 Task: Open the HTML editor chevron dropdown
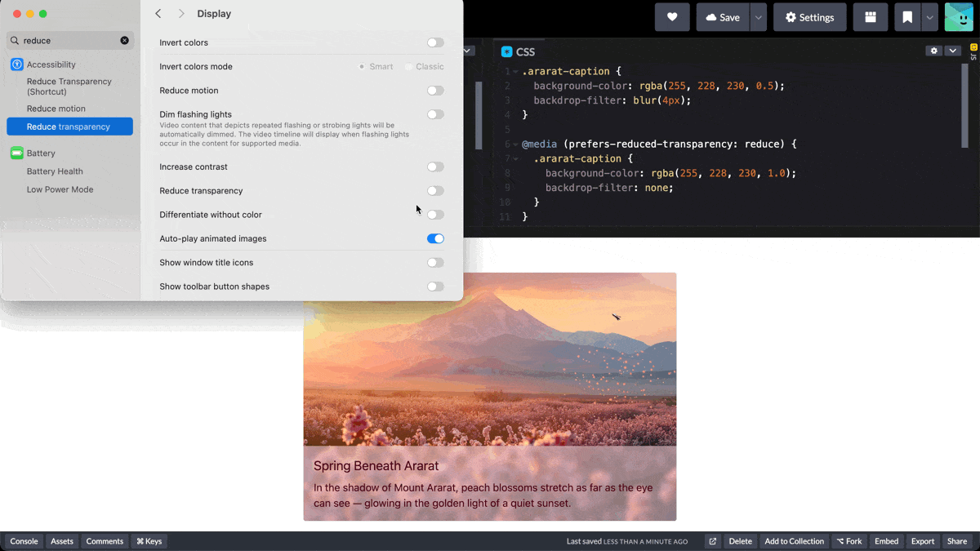[x=468, y=51]
